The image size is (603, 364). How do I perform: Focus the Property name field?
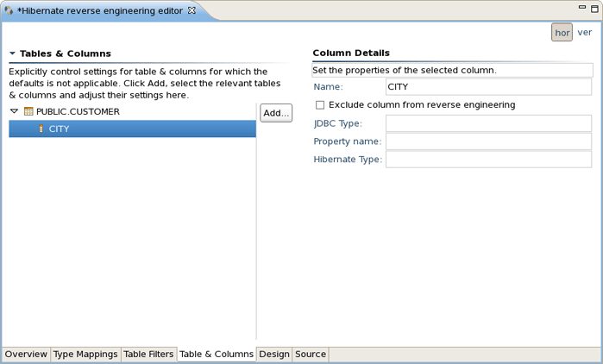[488, 141]
